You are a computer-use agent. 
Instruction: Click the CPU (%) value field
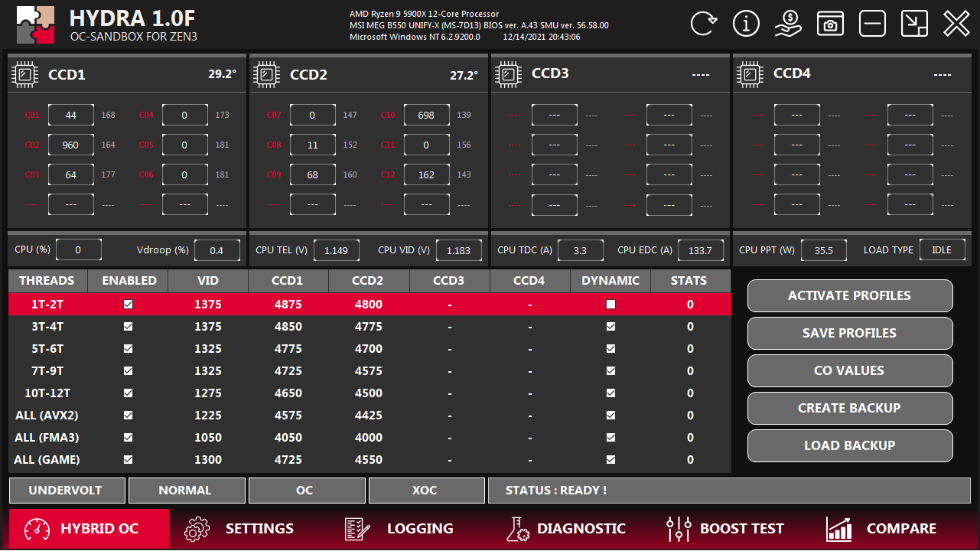click(79, 250)
